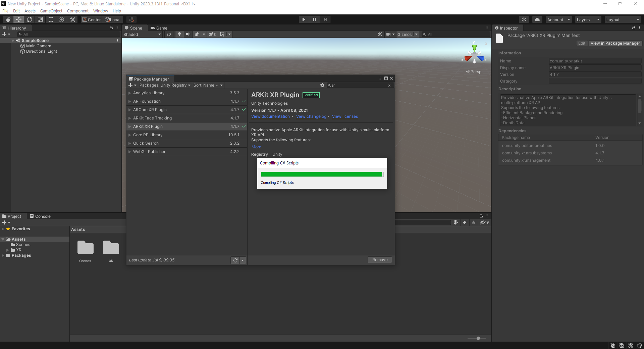The width and height of the screenshot is (644, 349).
Task: Adjust the Project icon size slider
Action: [478, 338]
